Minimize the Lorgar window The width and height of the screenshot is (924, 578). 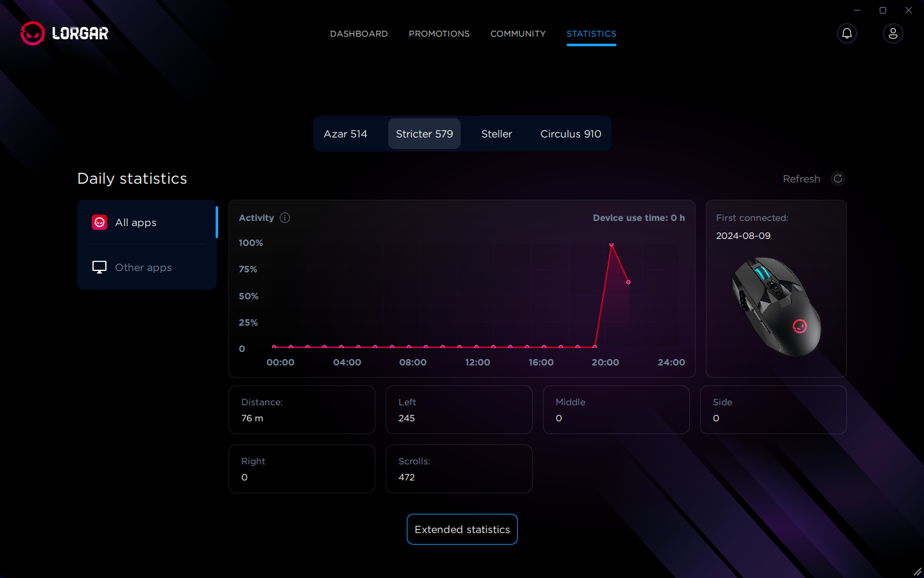(x=857, y=10)
